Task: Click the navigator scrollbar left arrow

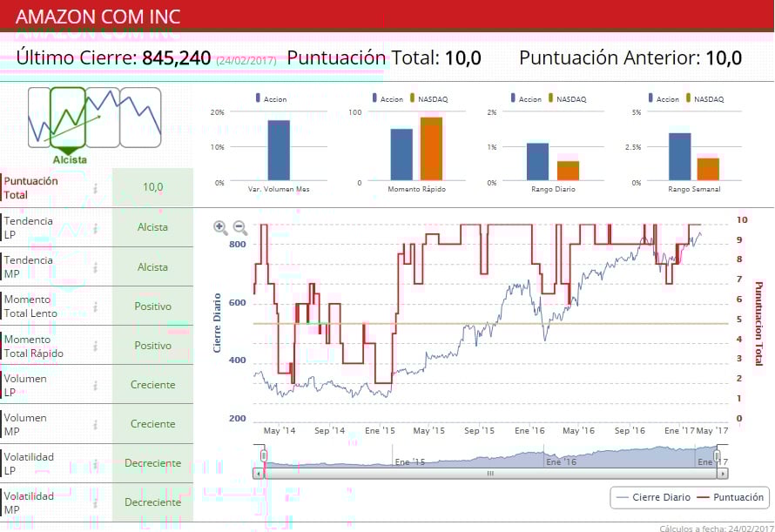Action: (258, 474)
